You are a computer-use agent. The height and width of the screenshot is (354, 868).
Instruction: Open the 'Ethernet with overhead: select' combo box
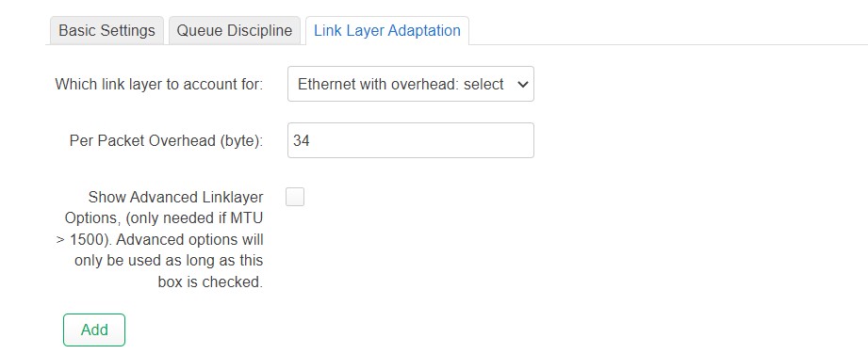(411, 84)
